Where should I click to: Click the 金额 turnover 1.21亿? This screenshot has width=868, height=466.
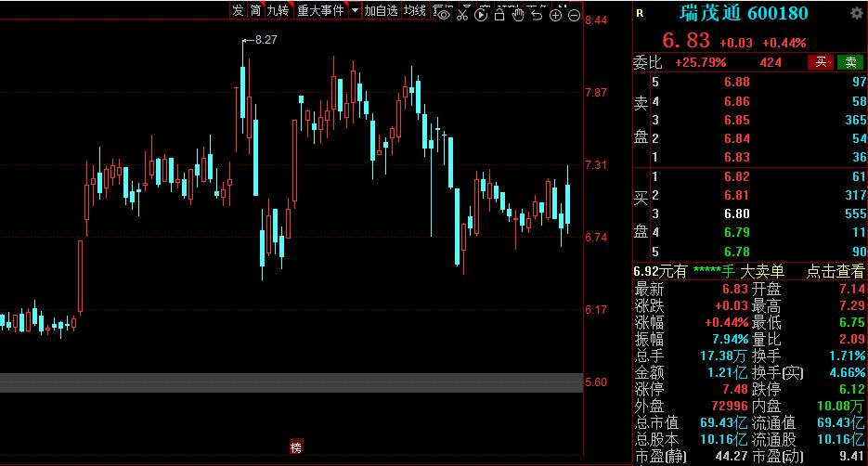(x=728, y=372)
